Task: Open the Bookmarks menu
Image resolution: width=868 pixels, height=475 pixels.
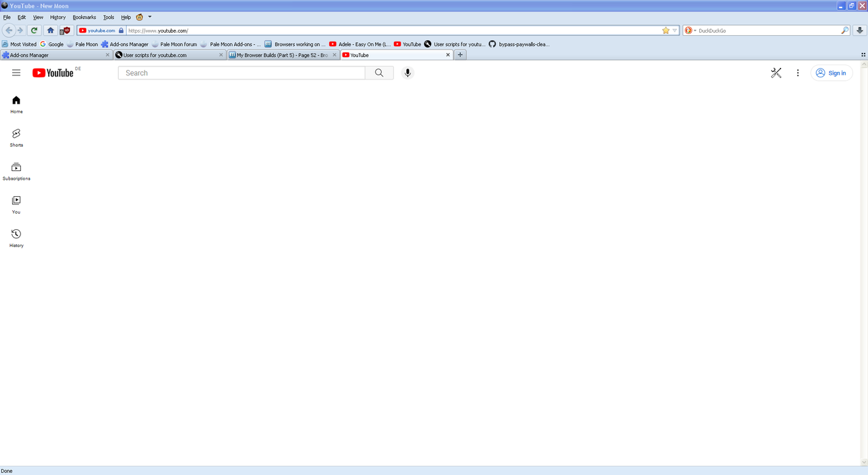Action: (x=84, y=17)
